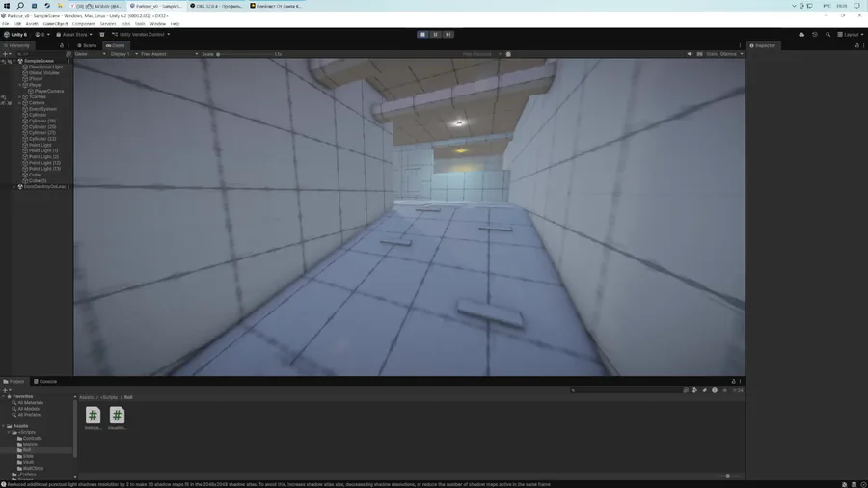868x488 pixels.
Task: Expand the DontDestroyOnLoad scene
Action: (14, 187)
